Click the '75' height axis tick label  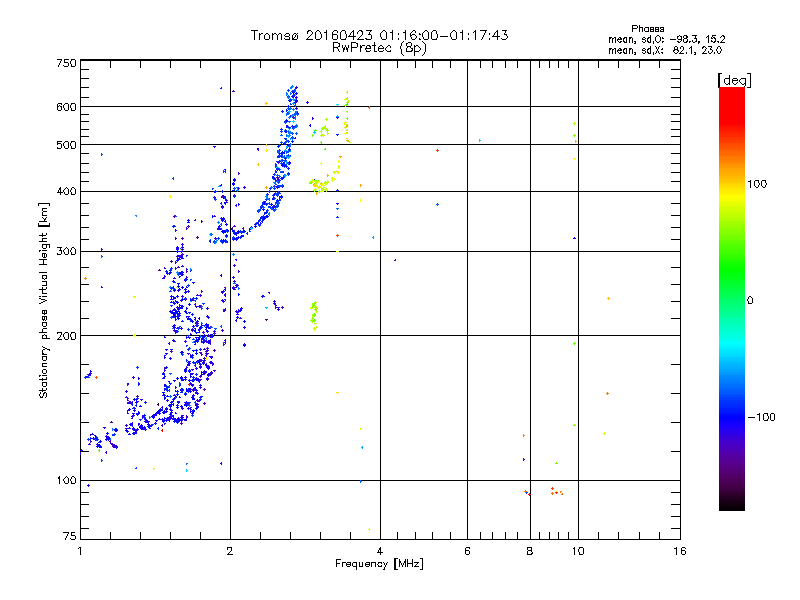pyautogui.click(x=70, y=536)
